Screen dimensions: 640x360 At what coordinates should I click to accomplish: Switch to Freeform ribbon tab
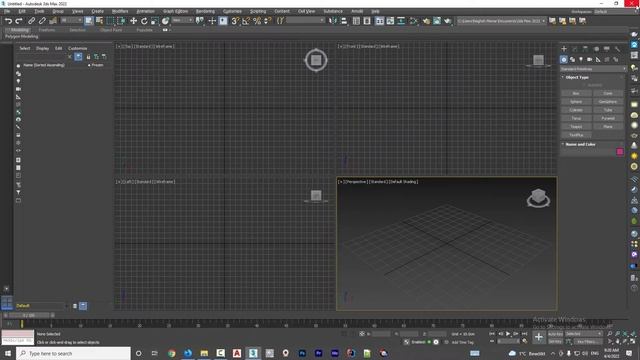47,30
